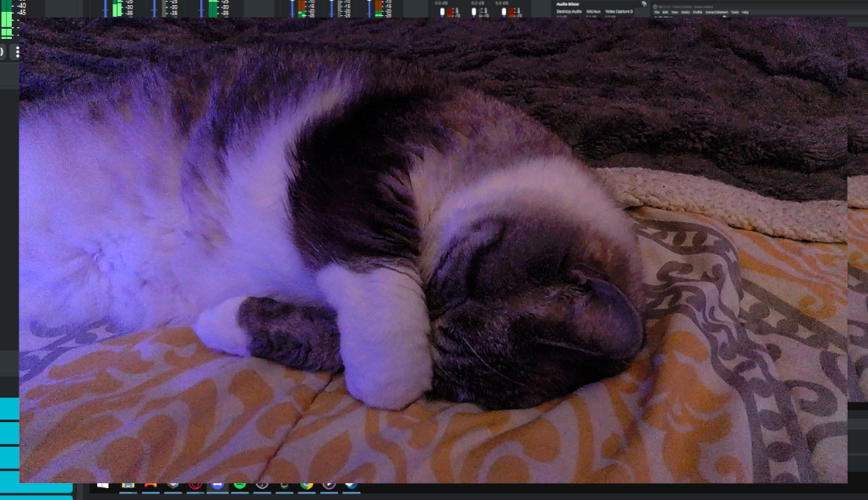Pop out the Audio Mixer dock icon
The width and height of the screenshot is (868, 500).
(644, 4)
